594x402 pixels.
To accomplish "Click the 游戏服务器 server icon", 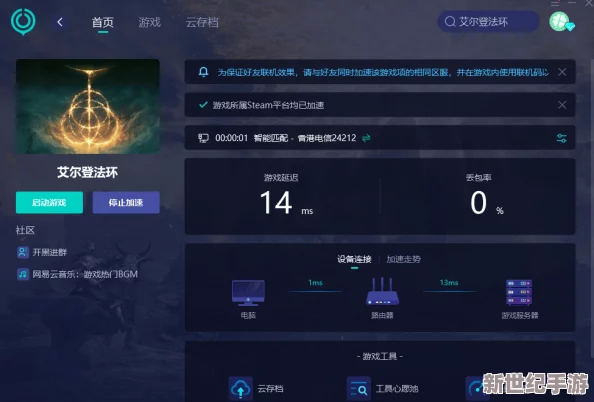I will click(x=519, y=292).
